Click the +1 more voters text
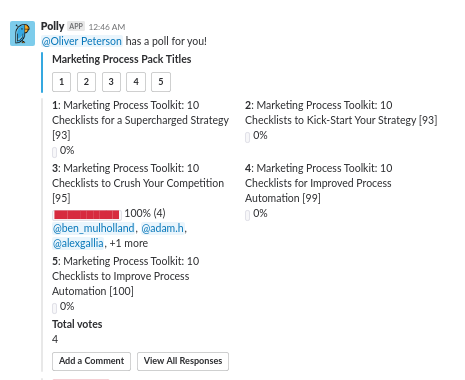The image size is (465, 380). [129, 243]
